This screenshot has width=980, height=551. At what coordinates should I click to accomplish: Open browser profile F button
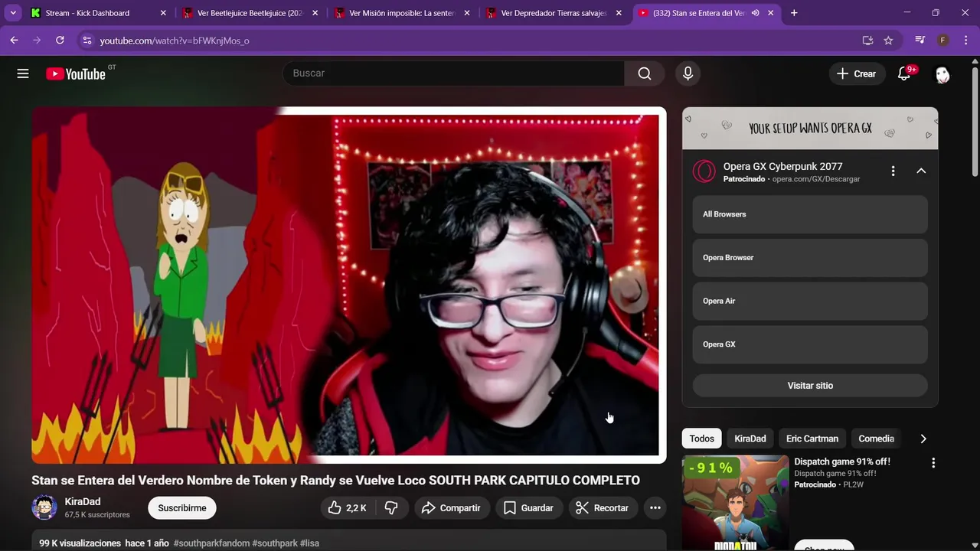click(x=943, y=40)
